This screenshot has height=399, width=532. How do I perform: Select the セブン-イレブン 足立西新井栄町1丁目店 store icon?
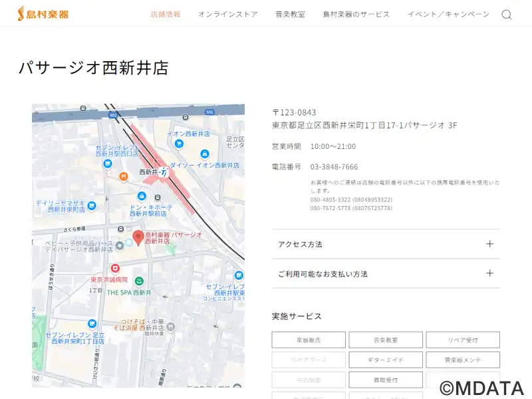[x=92, y=324]
